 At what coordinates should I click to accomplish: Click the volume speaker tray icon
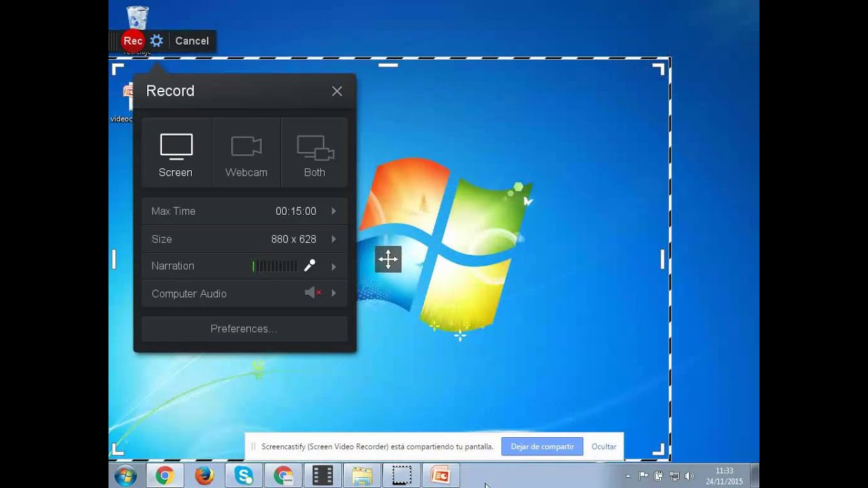pyautogui.click(x=690, y=476)
